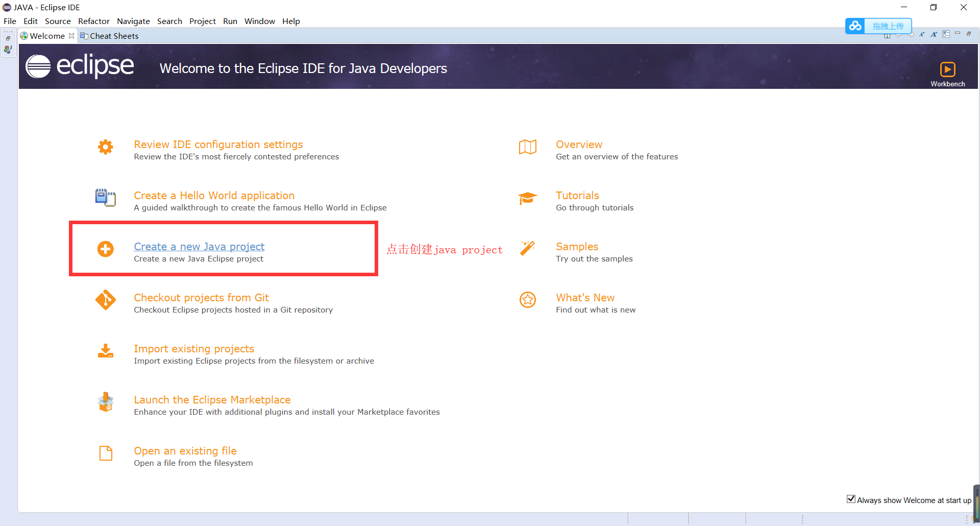Click 'Go through tutorials' description text
The height and width of the screenshot is (526, 980).
pyautogui.click(x=595, y=208)
